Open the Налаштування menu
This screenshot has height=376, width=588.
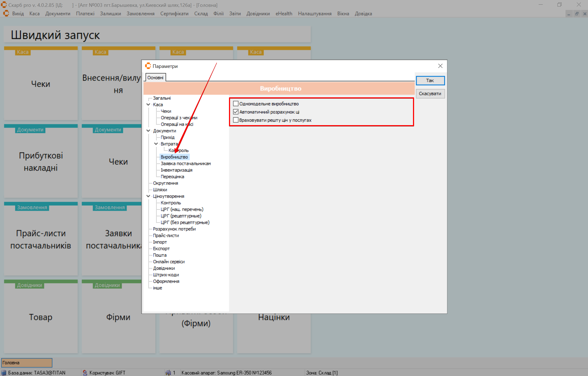[x=314, y=14]
